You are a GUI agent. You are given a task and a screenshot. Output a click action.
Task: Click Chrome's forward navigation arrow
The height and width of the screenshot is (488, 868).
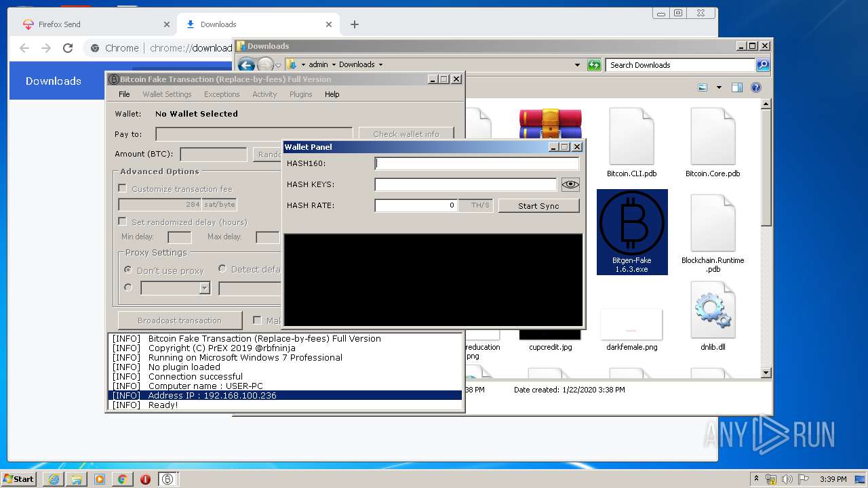click(46, 48)
